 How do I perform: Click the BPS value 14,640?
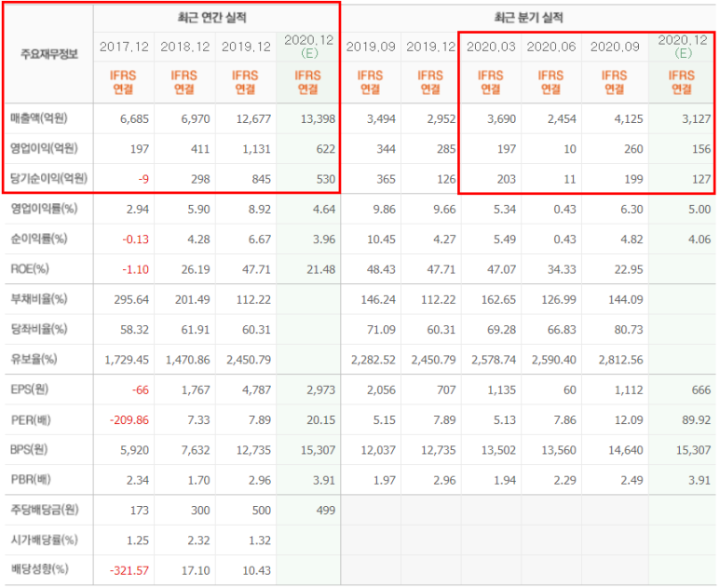(626, 451)
